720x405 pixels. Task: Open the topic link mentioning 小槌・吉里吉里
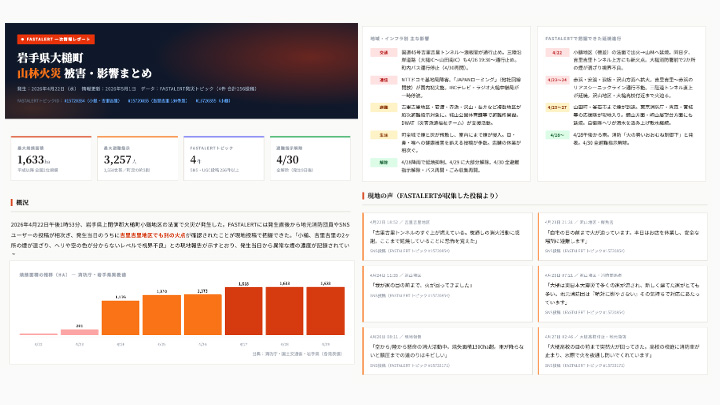92,101
